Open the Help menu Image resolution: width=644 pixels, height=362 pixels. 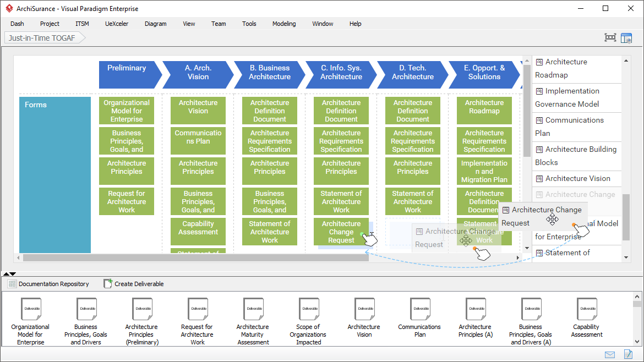(355, 24)
